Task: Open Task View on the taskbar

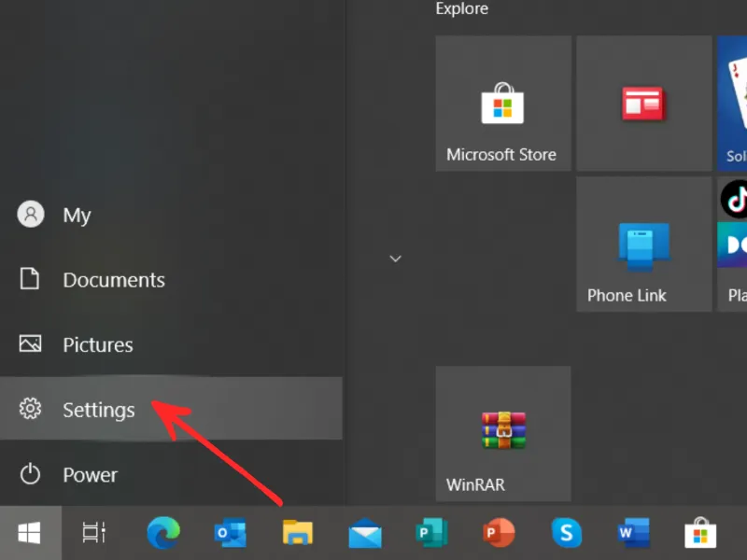Action: click(x=93, y=533)
